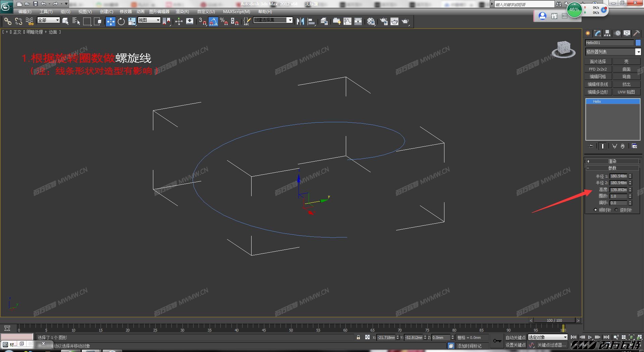
Task: Apply 挤出 modifier button
Action: [626, 84]
